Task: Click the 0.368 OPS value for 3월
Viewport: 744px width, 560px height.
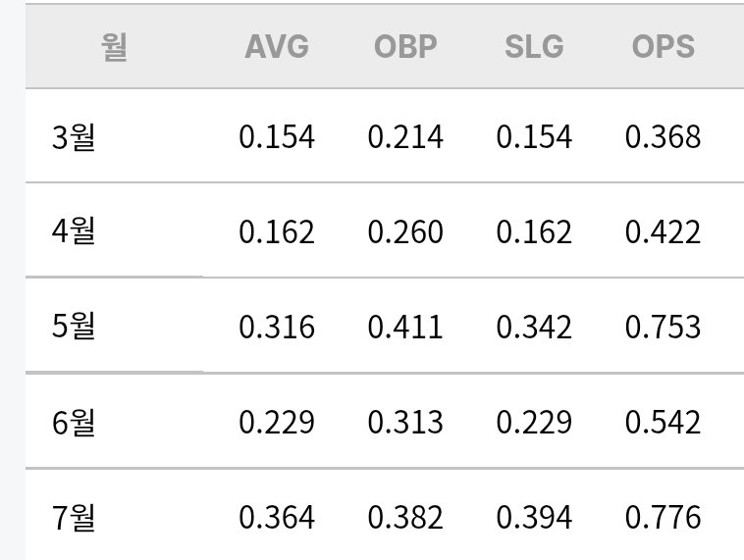Action: pos(663,137)
